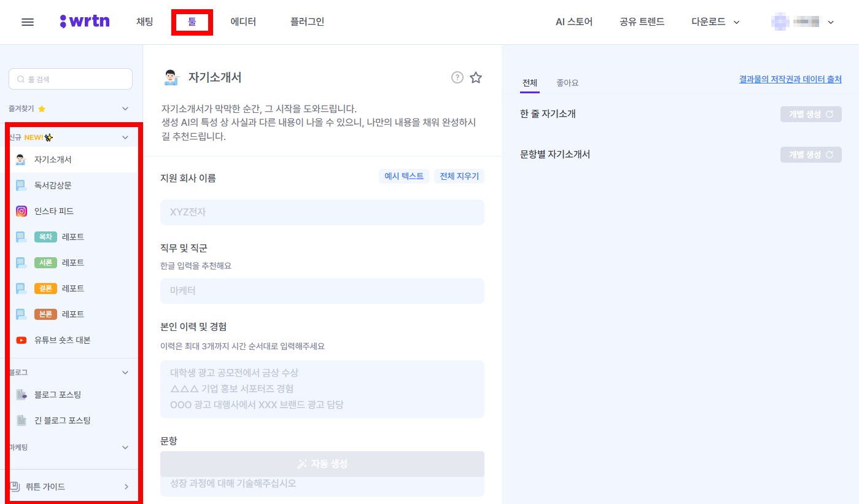The height and width of the screenshot is (504, 859).
Task: Switch to the 채팅 tab
Action: [144, 21]
